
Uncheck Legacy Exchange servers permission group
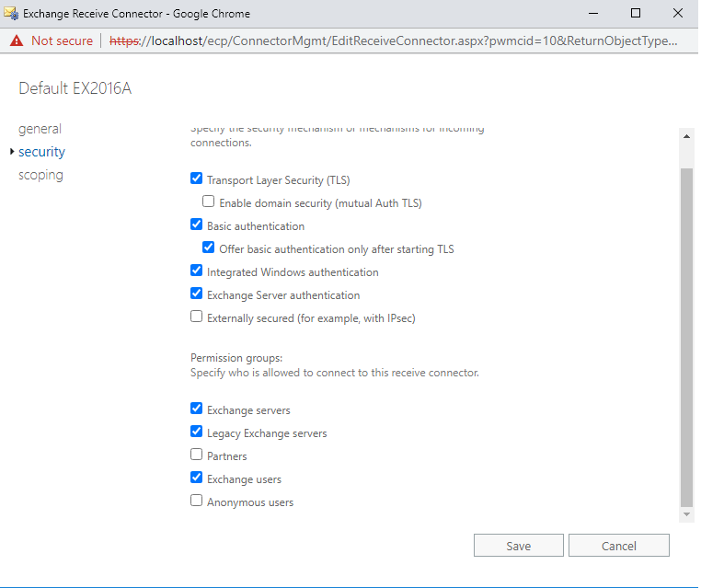(x=196, y=432)
